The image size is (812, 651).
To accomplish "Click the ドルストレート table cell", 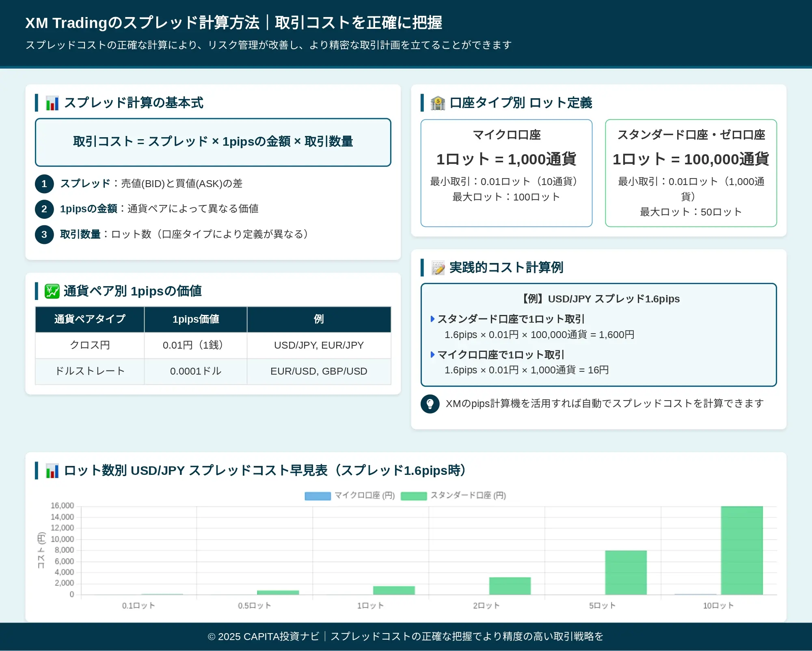I will 90,371.
